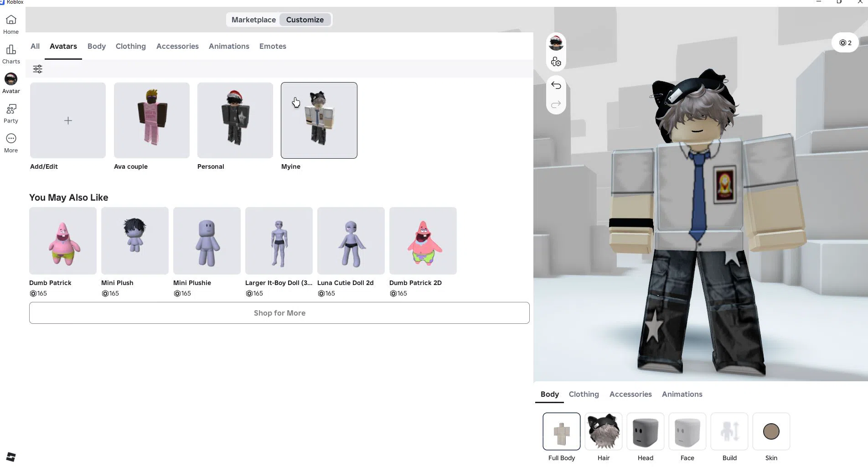Close the Roblox window
868x467 pixels.
(x=860, y=2)
